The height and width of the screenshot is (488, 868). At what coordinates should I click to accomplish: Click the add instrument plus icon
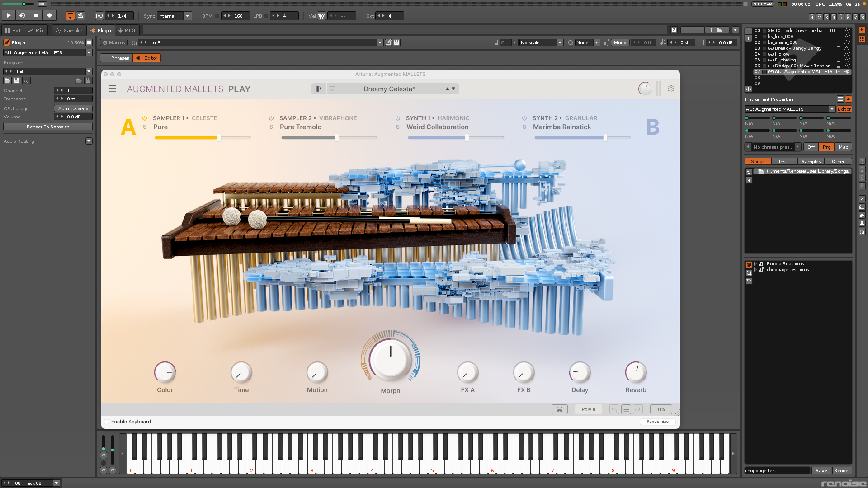pos(749,38)
